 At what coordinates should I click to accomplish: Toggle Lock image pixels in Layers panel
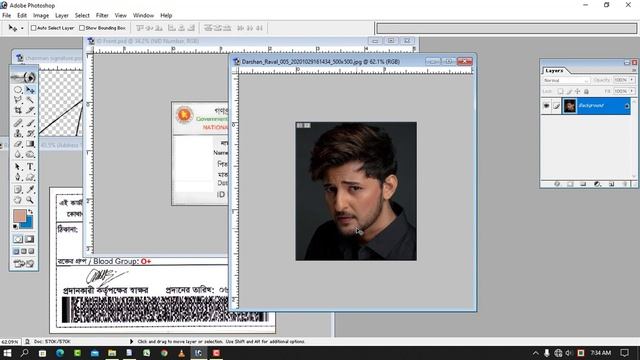coord(569,91)
